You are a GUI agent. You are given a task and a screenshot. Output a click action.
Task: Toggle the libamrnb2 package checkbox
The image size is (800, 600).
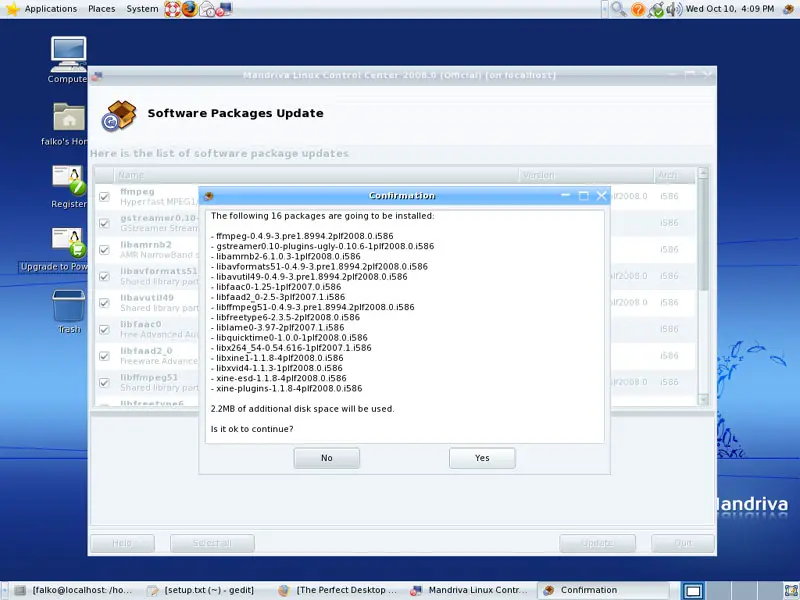[x=105, y=249]
